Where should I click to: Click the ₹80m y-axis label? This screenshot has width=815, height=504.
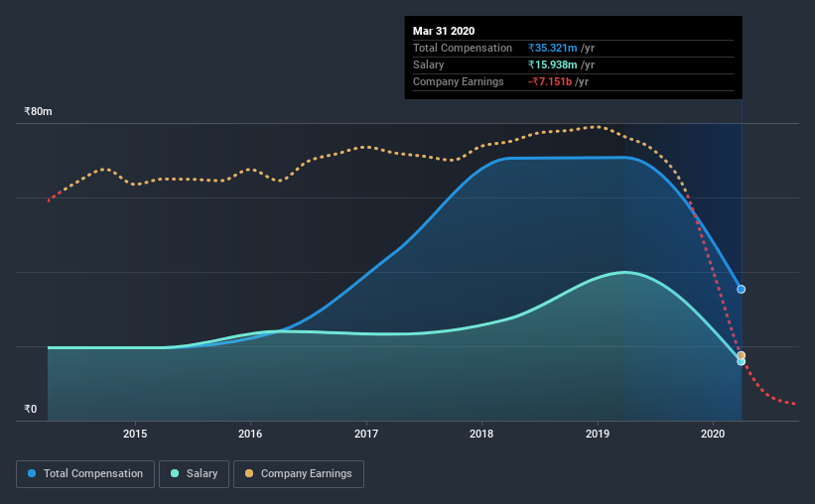click(38, 112)
